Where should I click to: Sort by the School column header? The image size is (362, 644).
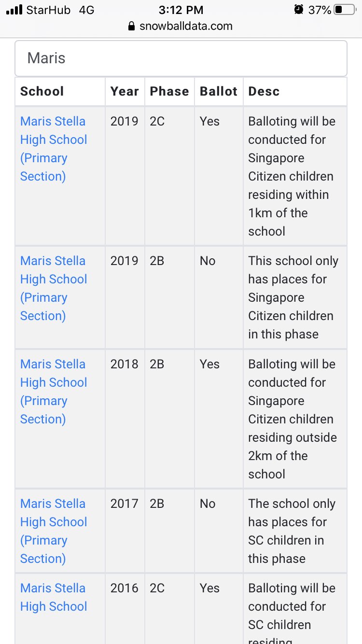click(x=42, y=91)
